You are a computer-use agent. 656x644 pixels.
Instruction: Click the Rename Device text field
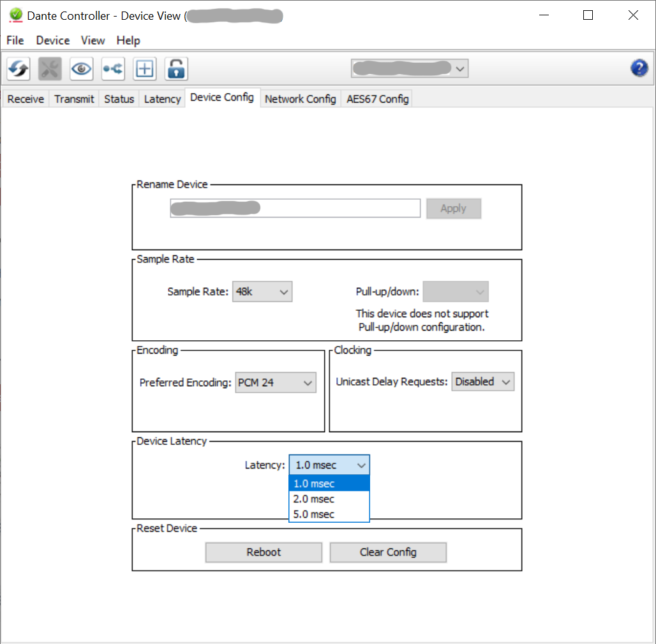click(x=295, y=208)
